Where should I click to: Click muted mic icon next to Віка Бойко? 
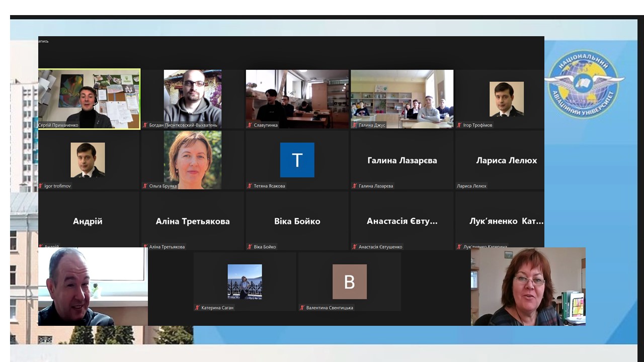250,247
